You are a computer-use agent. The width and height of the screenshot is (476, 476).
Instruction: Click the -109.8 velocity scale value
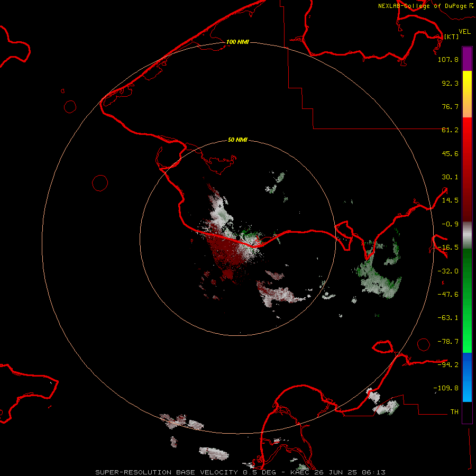(x=446, y=388)
